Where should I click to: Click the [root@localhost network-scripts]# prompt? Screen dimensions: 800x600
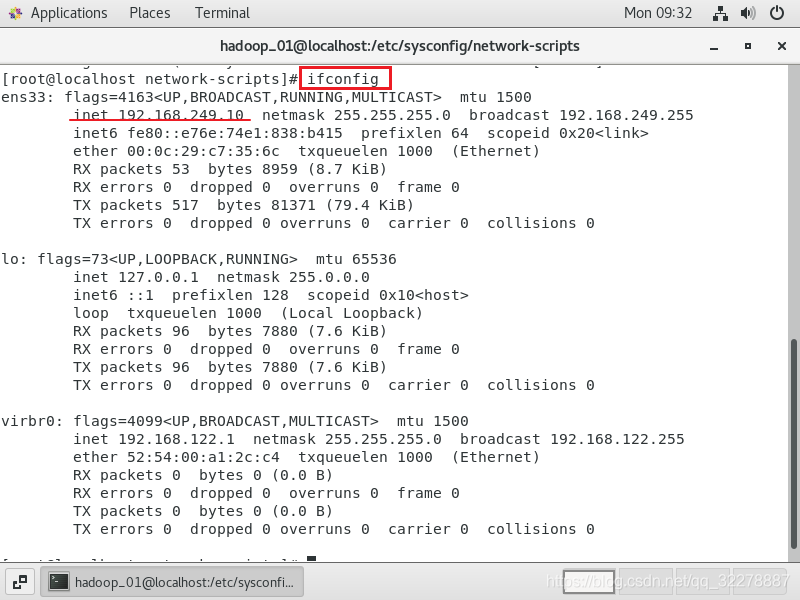pyautogui.click(x=149, y=79)
